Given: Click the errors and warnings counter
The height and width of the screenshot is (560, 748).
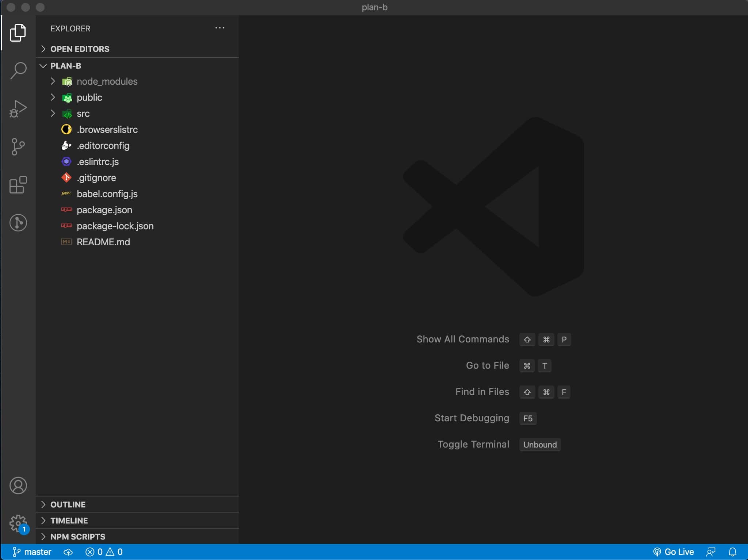Looking at the screenshot, I should coord(104,552).
